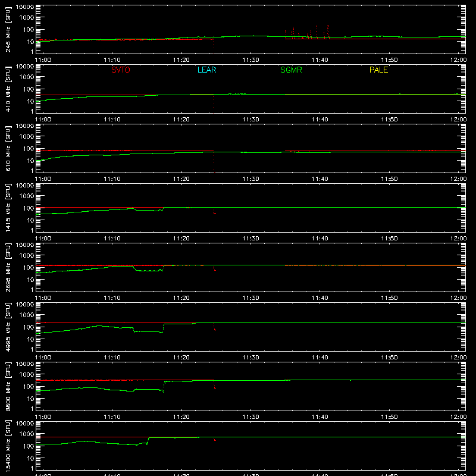Screen dimensions: 476x476
Task: Click 11:30 tick under the 4995 MHz plot
Action: 250,358
